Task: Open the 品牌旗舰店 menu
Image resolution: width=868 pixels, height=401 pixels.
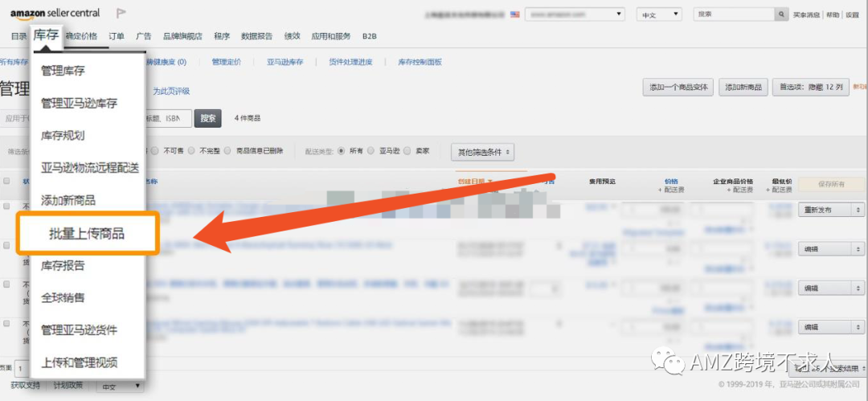Action: pyautogui.click(x=182, y=36)
